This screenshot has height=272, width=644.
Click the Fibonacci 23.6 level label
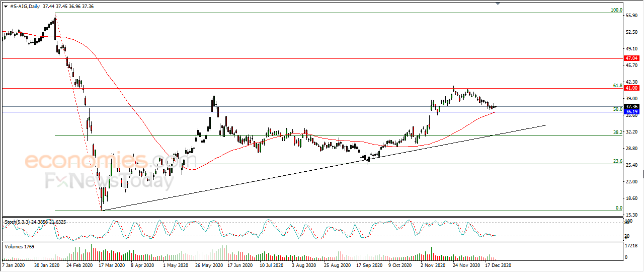coord(617,161)
